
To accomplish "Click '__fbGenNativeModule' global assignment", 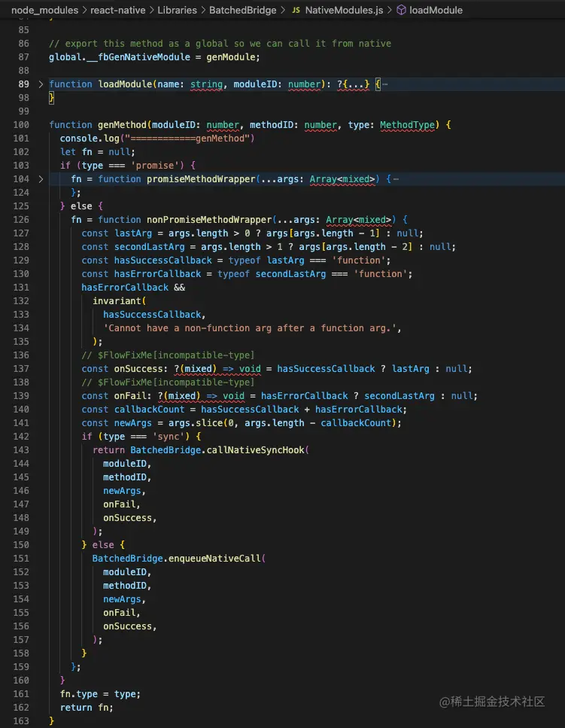I will click(x=138, y=57).
